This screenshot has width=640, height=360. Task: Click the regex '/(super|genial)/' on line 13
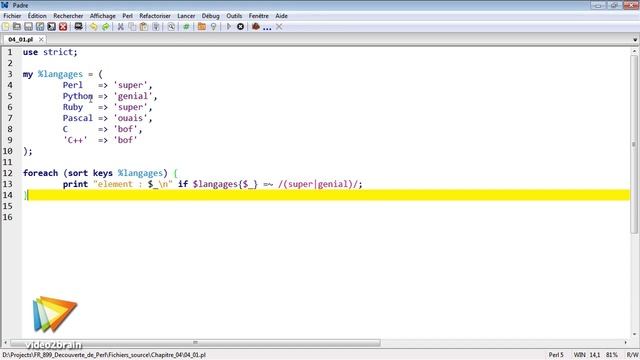[x=318, y=184]
